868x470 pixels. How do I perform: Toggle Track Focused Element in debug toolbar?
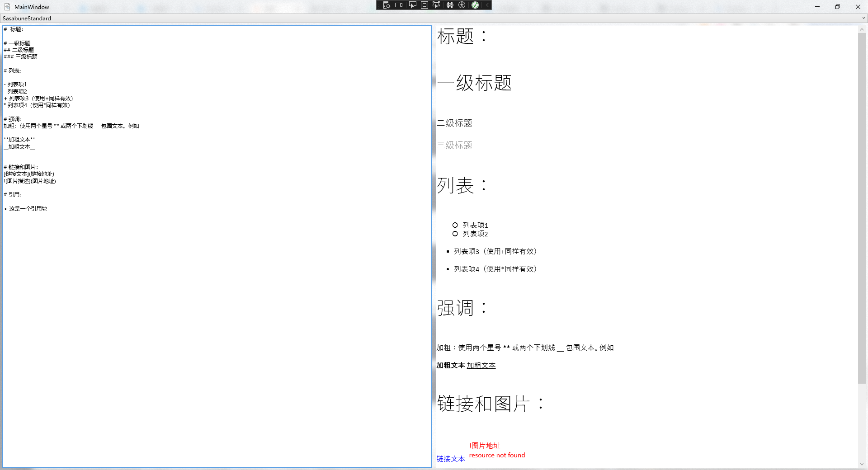436,5
